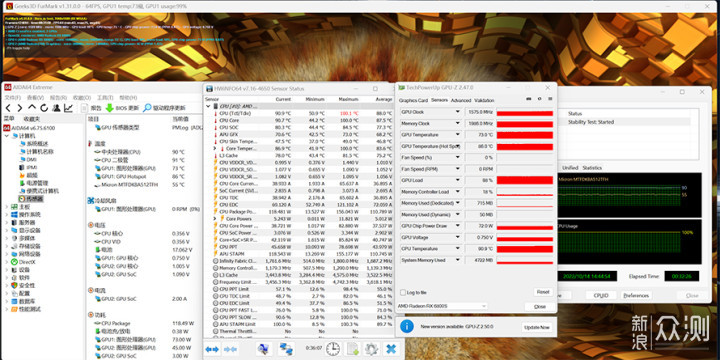
Task: Click the HWiNFO expand columns arrows icon
Action: [212, 349]
